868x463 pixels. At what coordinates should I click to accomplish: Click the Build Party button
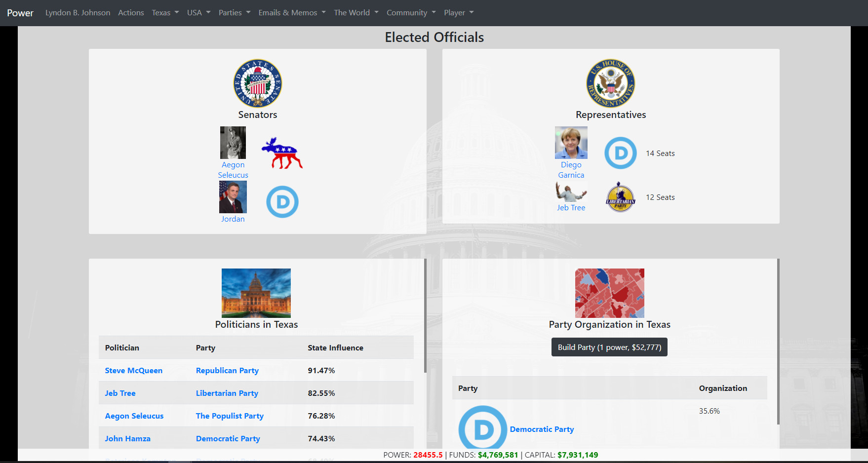click(x=609, y=347)
